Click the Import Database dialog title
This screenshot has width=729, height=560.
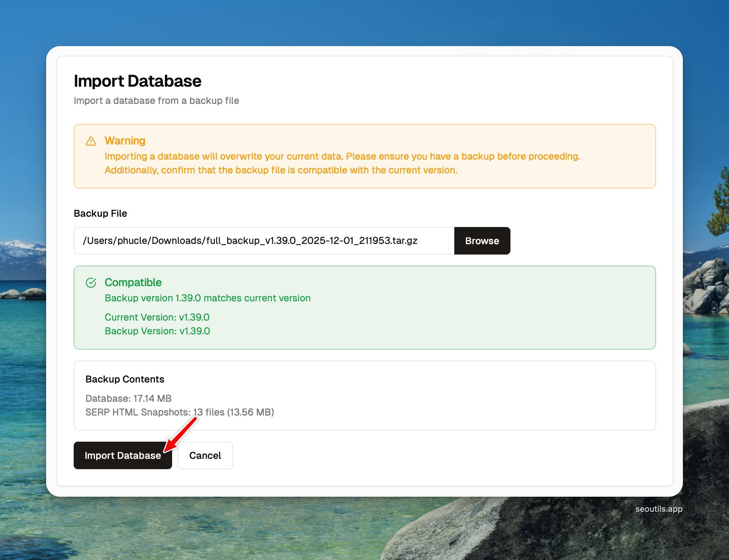coord(137,81)
